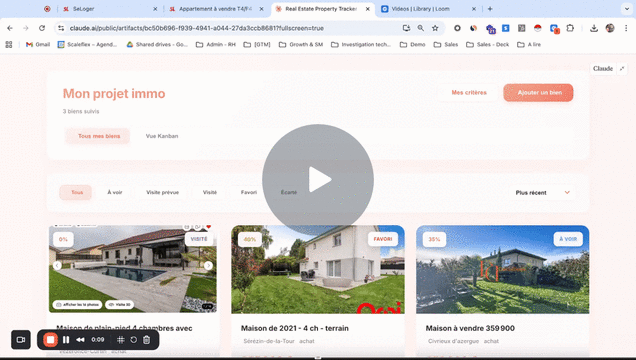Image resolution: width=636 pixels, height=360 pixels.
Task: Open the blue S extension
Action: (505, 28)
